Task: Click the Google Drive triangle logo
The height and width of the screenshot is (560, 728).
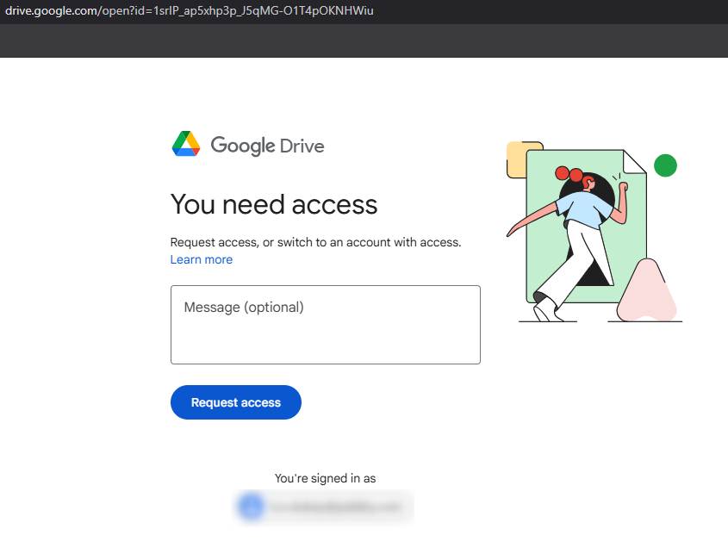Action: pos(186,144)
